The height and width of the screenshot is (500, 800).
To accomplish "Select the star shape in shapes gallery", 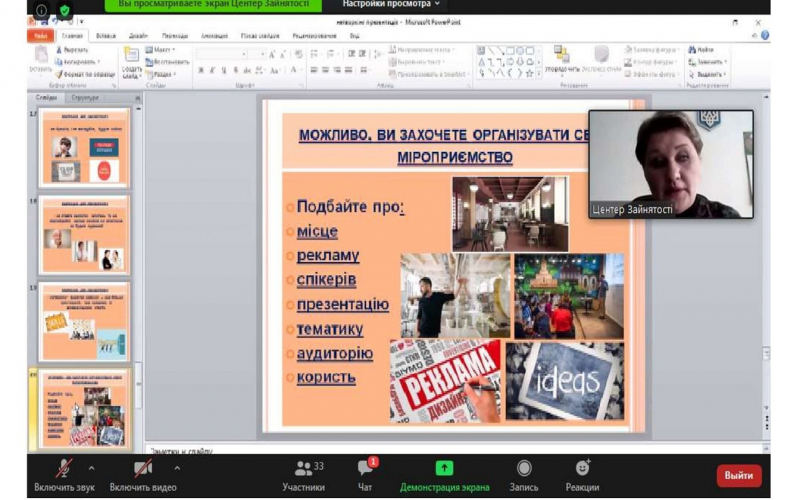I will click(x=530, y=73).
